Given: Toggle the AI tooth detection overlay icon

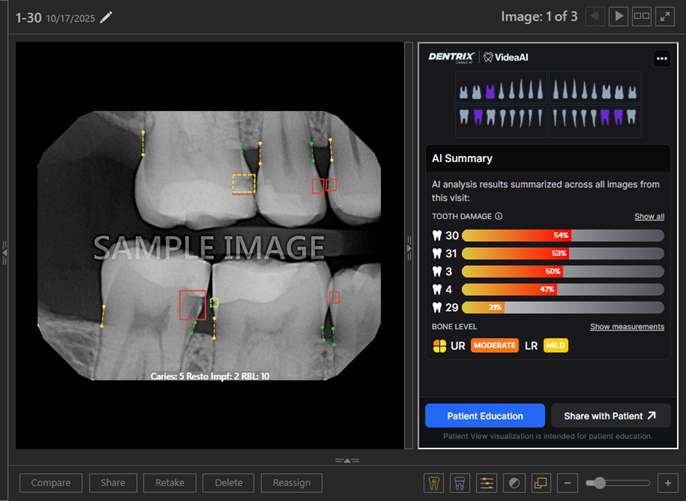Looking at the screenshot, I should [435, 483].
